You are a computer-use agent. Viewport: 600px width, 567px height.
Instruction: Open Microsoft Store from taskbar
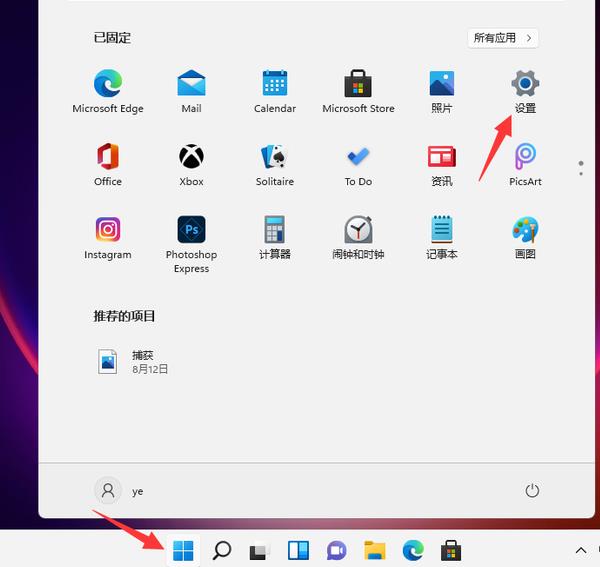click(x=451, y=551)
